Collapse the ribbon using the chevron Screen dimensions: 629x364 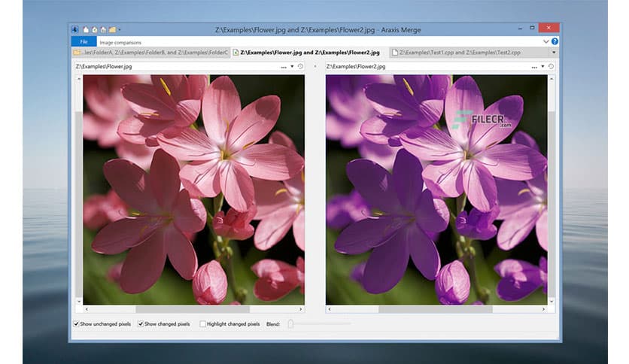tap(545, 41)
